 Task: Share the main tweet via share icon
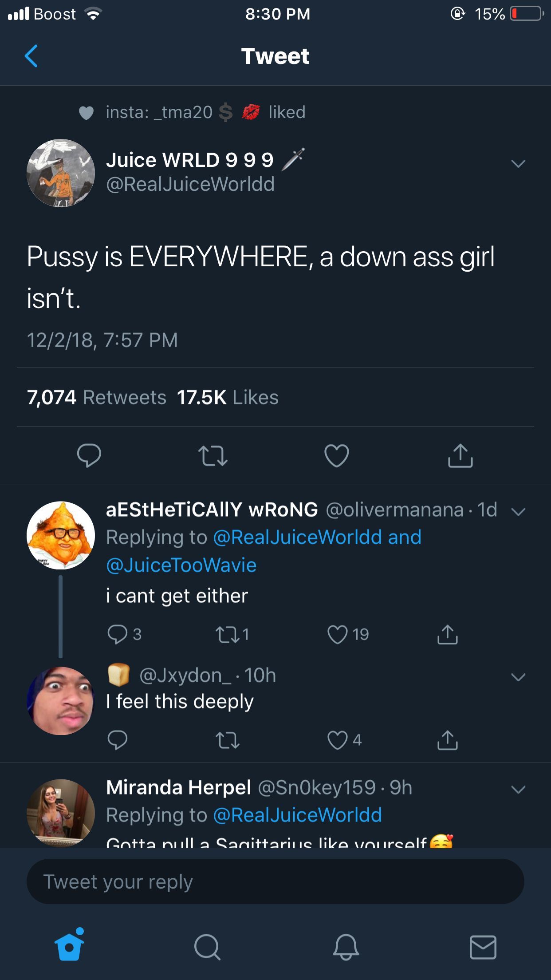point(460,456)
